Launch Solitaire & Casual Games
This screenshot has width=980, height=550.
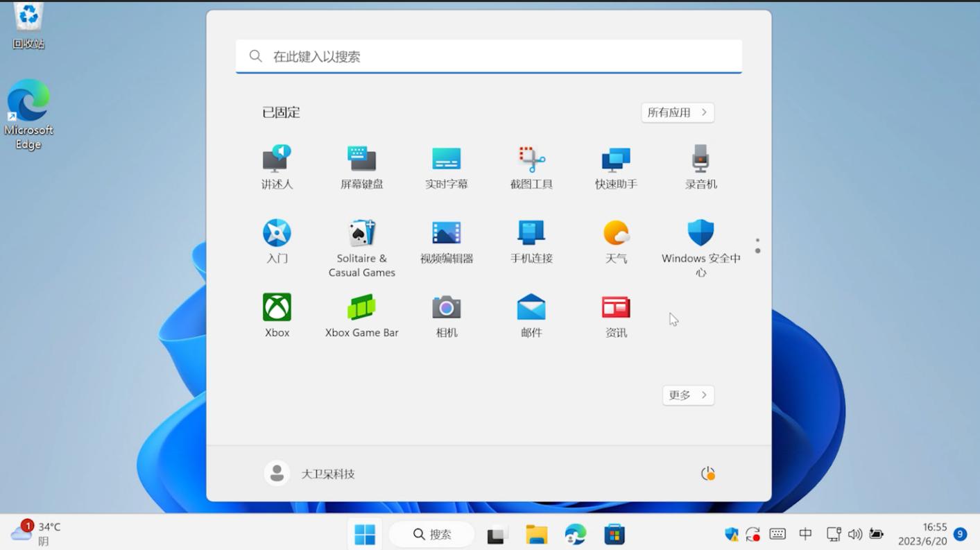pyautogui.click(x=361, y=241)
